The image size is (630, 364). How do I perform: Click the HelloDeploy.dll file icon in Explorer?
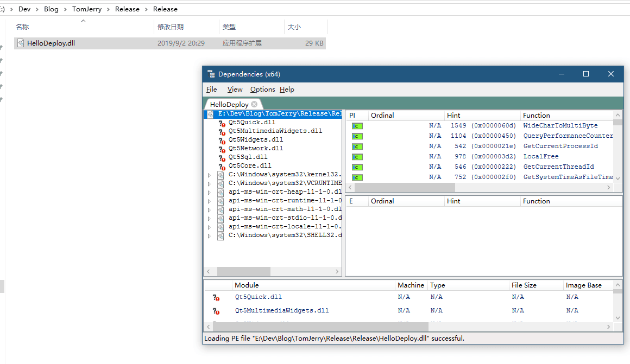[x=21, y=43]
